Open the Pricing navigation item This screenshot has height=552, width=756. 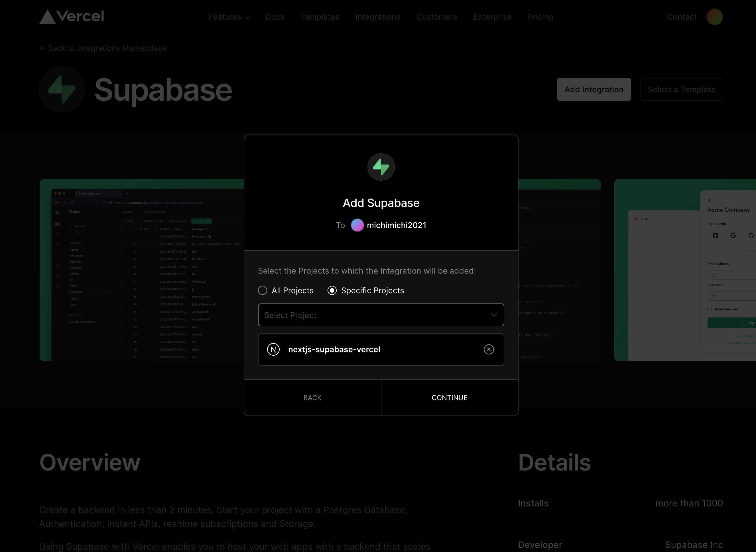pyautogui.click(x=540, y=17)
